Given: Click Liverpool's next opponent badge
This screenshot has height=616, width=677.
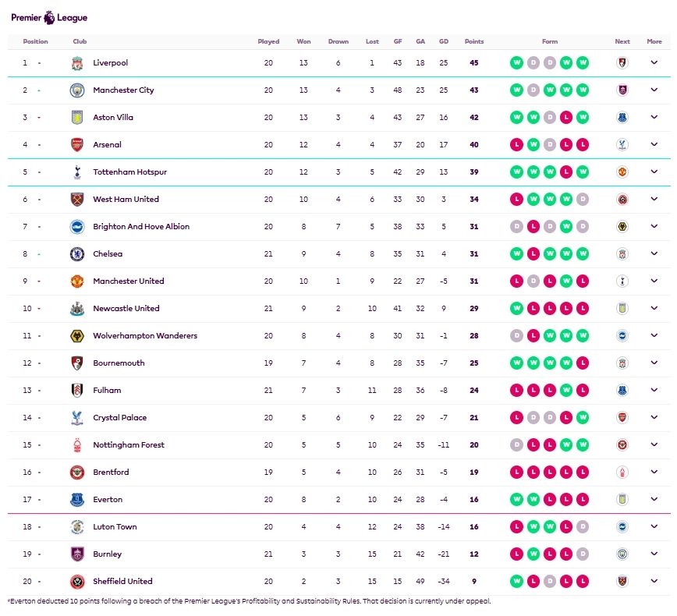Looking at the screenshot, I should tap(622, 63).
